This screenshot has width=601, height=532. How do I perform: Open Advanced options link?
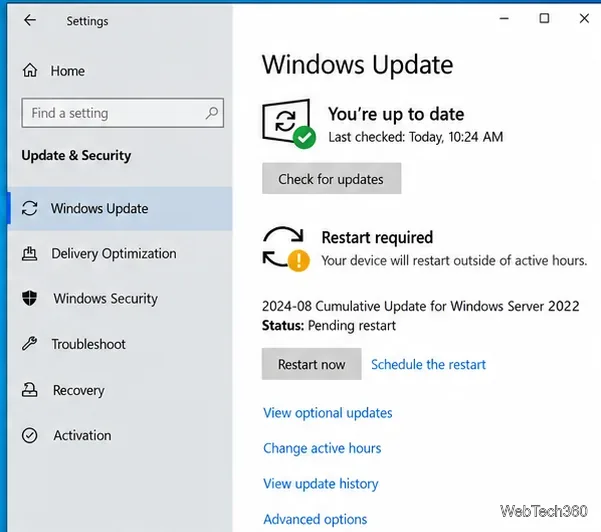pos(315,519)
